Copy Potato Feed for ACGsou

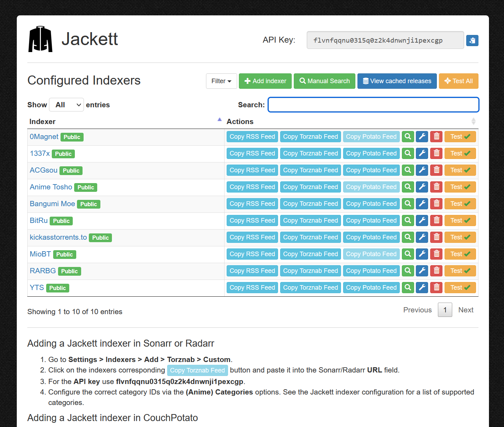371,170
